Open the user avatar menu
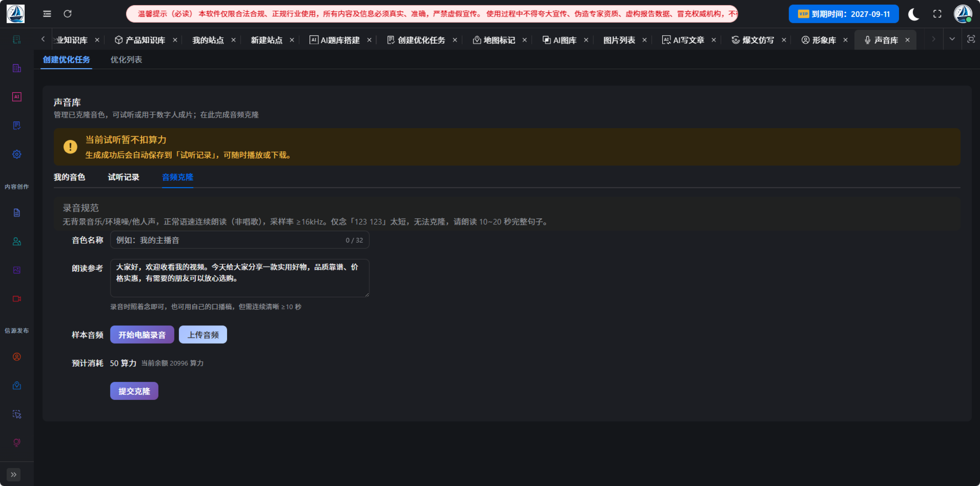This screenshot has width=980, height=486. (x=962, y=14)
